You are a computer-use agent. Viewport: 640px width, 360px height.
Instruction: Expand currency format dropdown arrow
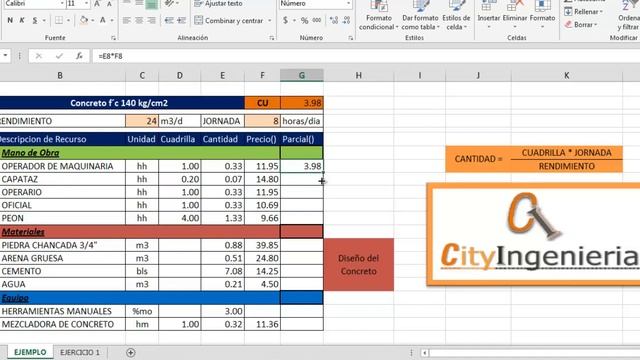click(x=294, y=20)
